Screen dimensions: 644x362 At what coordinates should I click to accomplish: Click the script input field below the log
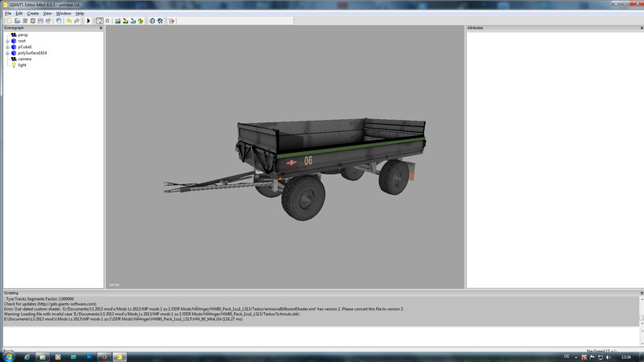(320, 336)
